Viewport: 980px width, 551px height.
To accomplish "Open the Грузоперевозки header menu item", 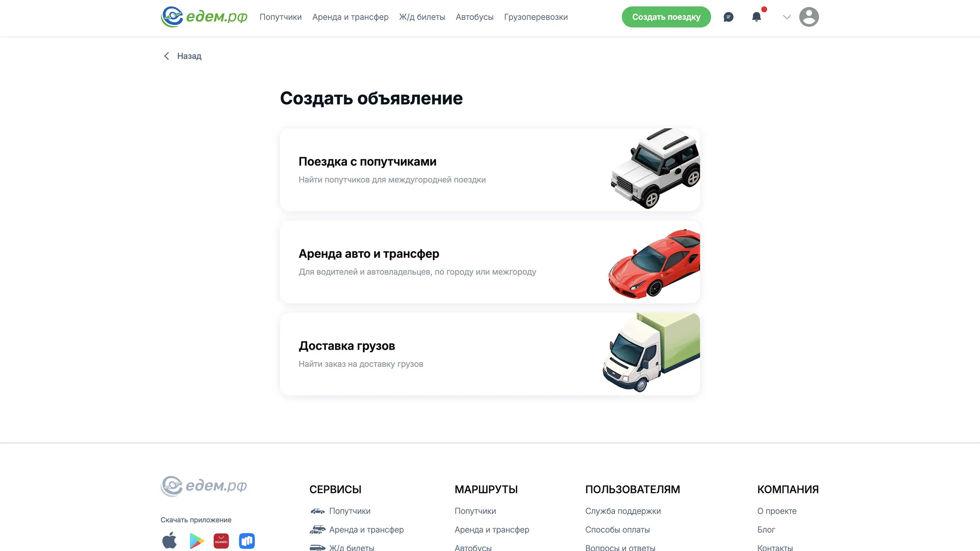I will (536, 17).
